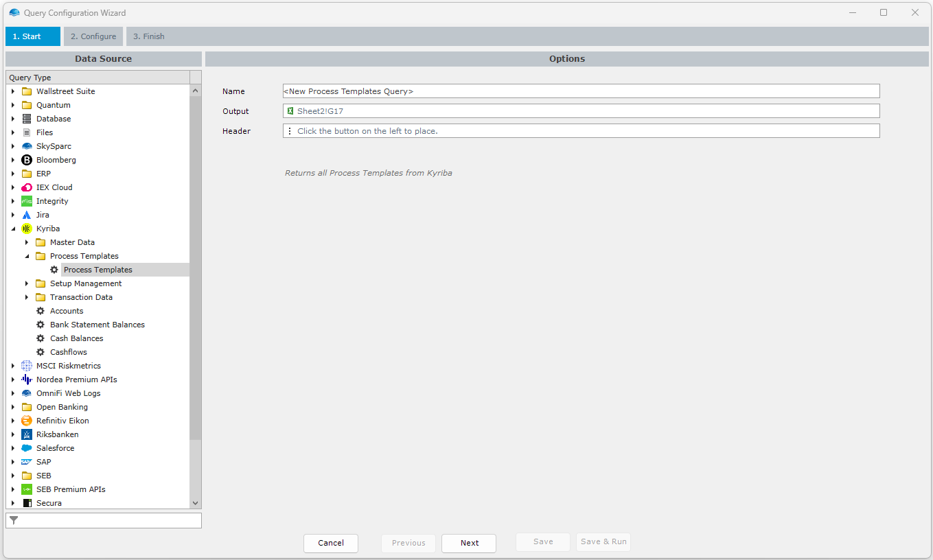This screenshot has width=933, height=560.
Task: Click the Quantum folder icon
Action: click(27, 105)
